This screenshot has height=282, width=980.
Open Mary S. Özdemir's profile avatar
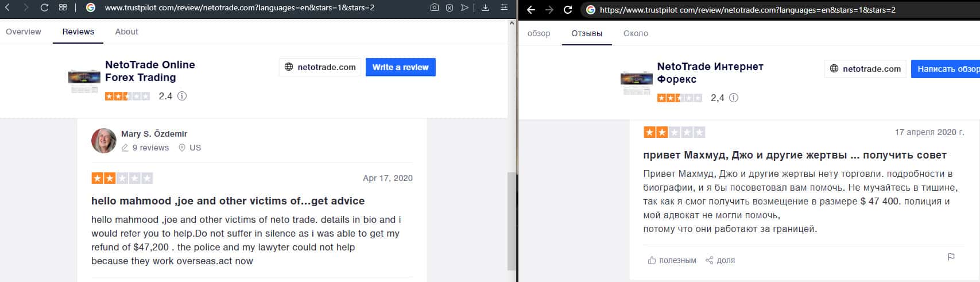click(104, 141)
